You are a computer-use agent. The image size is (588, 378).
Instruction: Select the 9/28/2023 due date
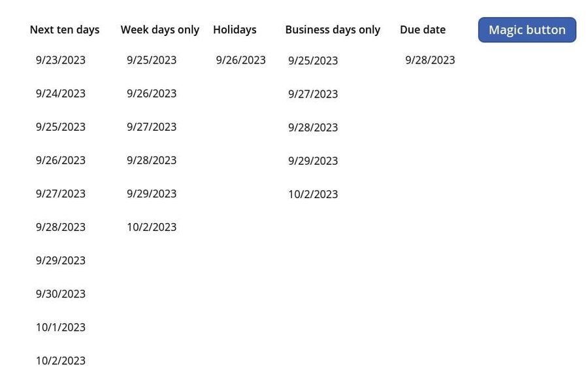430,60
